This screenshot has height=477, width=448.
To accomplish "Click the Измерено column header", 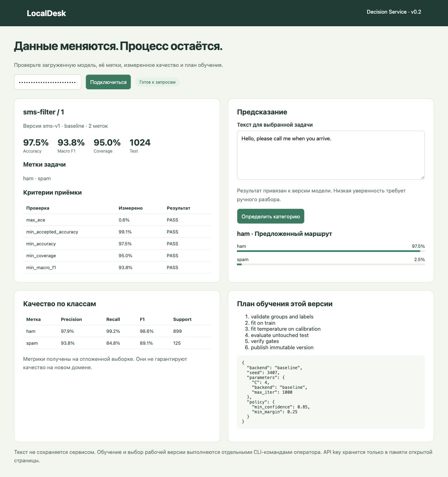I will coord(131,208).
